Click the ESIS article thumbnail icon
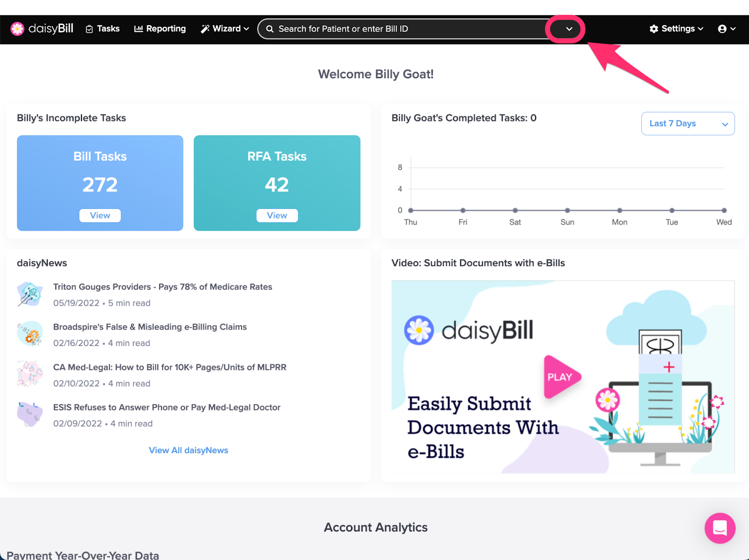The width and height of the screenshot is (749, 560). [x=30, y=414]
